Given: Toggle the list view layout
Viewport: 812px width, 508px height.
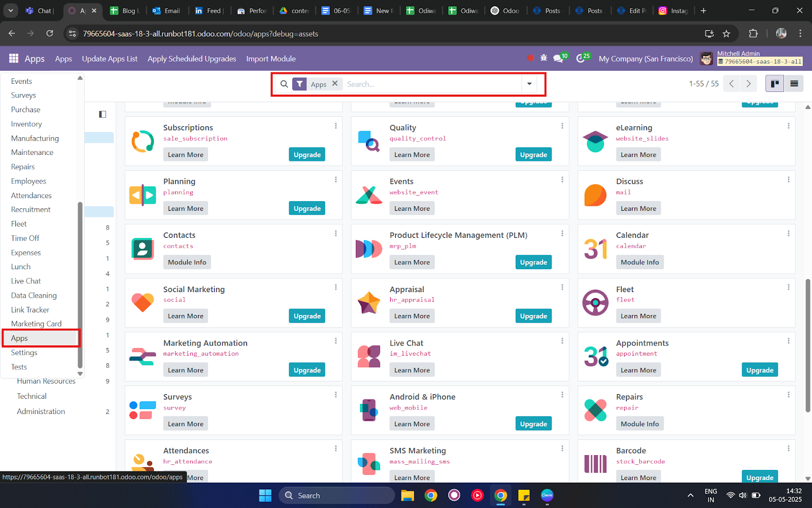Looking at the screenshot, I should click(x=793, y=83).
